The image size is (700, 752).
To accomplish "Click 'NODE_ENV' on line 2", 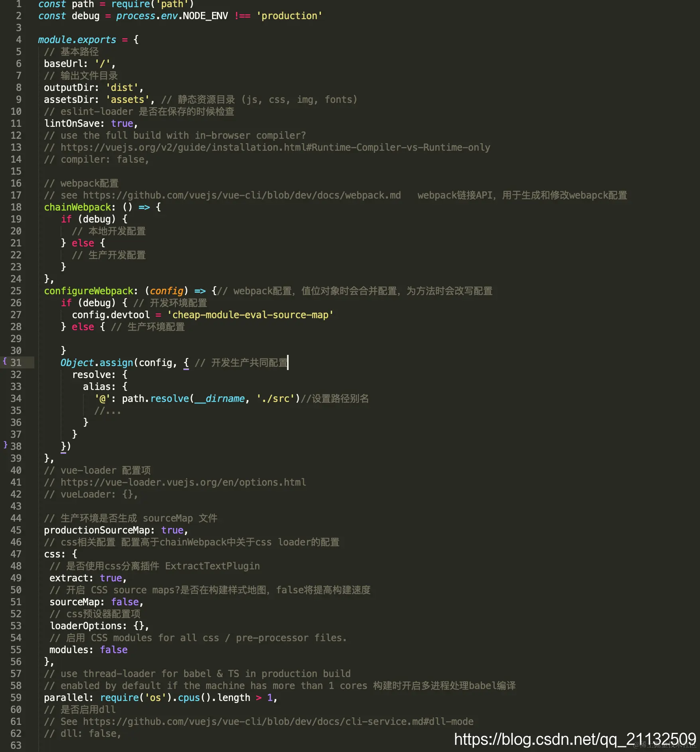I will [x=206, y=16].
